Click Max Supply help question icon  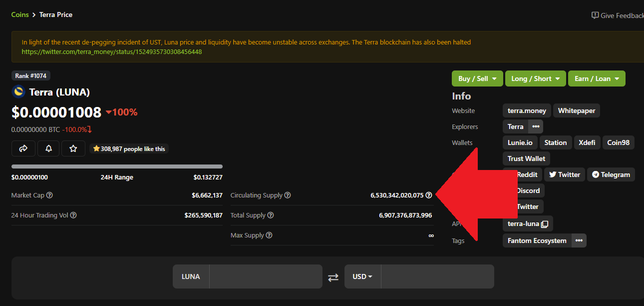pyautogui.click(x=269, y=235)
